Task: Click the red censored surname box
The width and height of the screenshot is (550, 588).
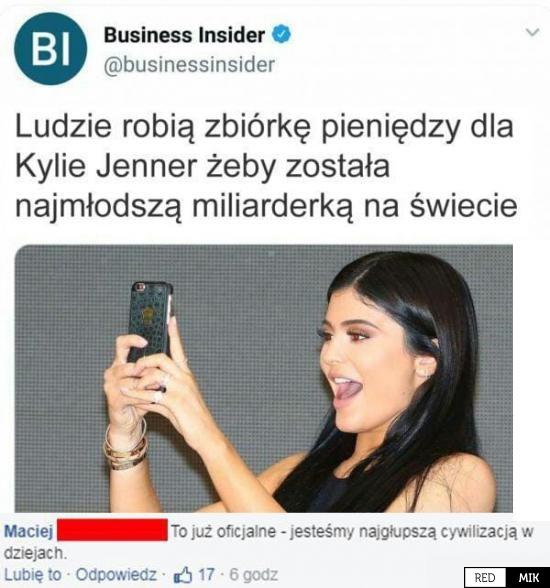Action: point(112,530)
